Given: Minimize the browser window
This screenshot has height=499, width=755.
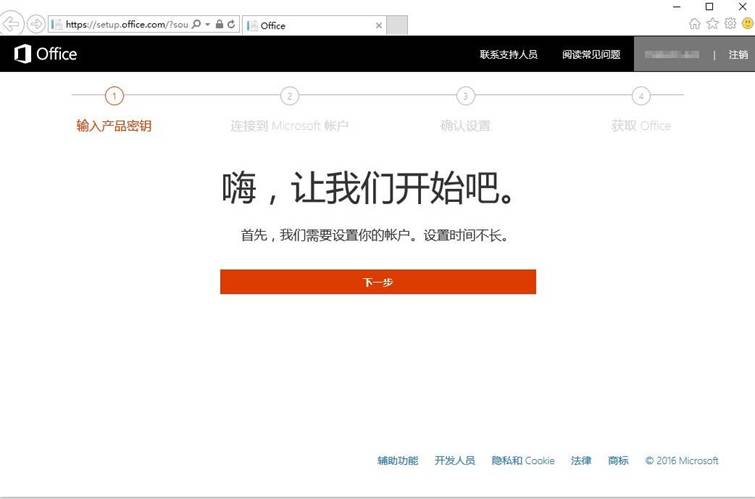Looking at the screenshot, I should coord(677,7).
